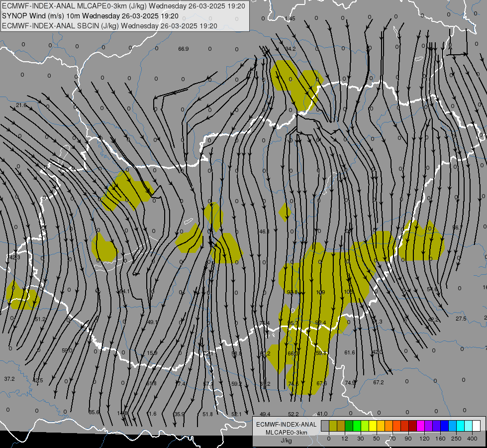The width and height of the screenshot is (487, 448).
Task: Click the legend tick label '50'
Action: click(x=377, y=439)
